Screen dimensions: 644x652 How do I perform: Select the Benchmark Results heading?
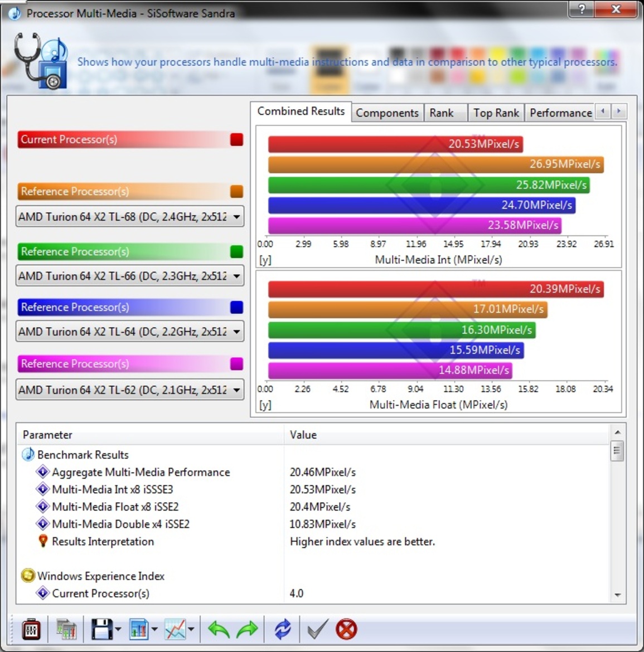point(83,455)
